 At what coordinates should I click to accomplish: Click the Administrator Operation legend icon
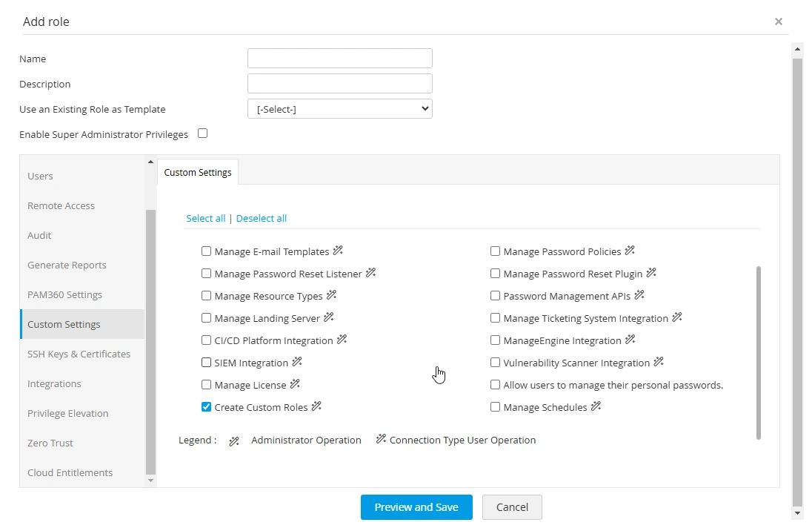click(x=234, y=441)
